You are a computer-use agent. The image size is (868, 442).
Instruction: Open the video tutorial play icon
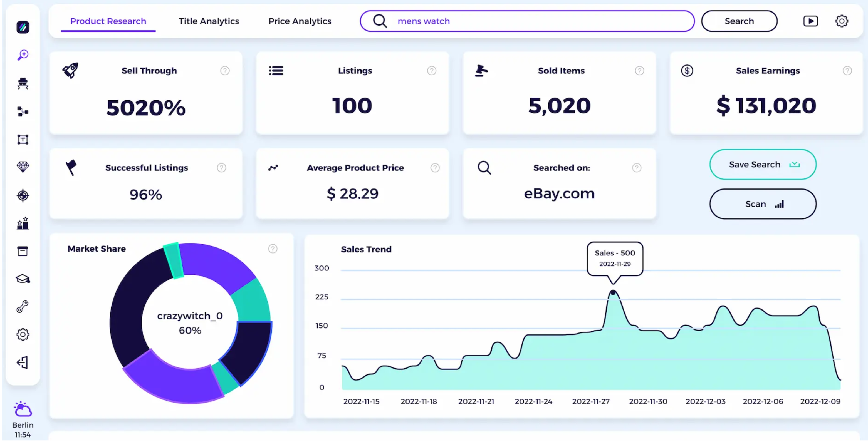(810, 21)
